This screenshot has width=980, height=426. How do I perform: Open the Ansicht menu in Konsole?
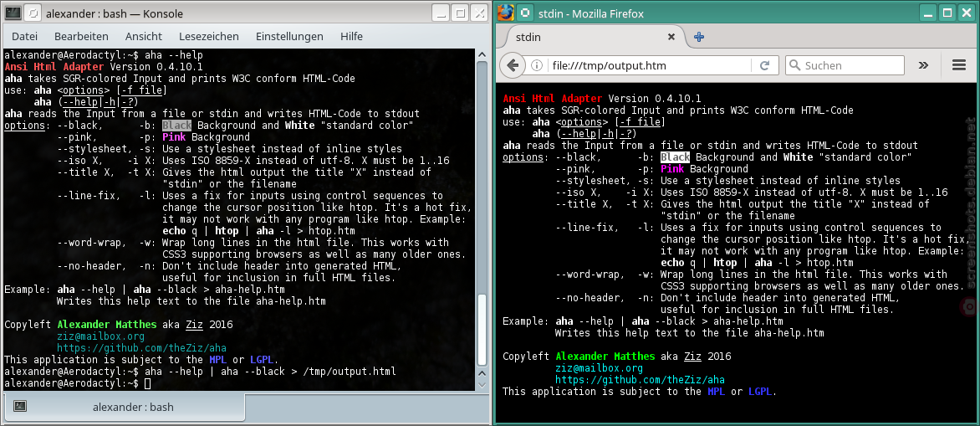[x=144, y=36]
